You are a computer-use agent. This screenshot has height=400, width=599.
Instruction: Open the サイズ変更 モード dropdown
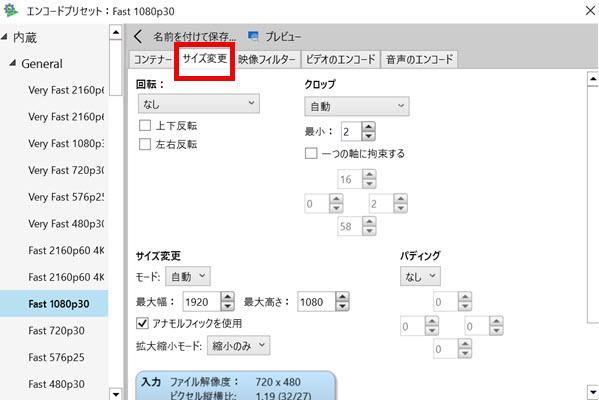[x=188, y=276]
